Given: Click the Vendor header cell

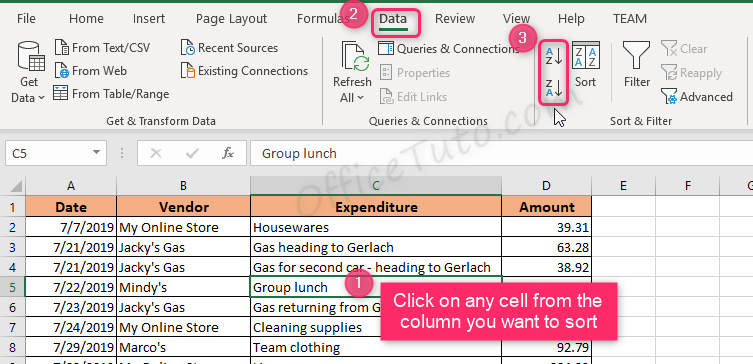Looking at the screenshot, I should [183, 207].
